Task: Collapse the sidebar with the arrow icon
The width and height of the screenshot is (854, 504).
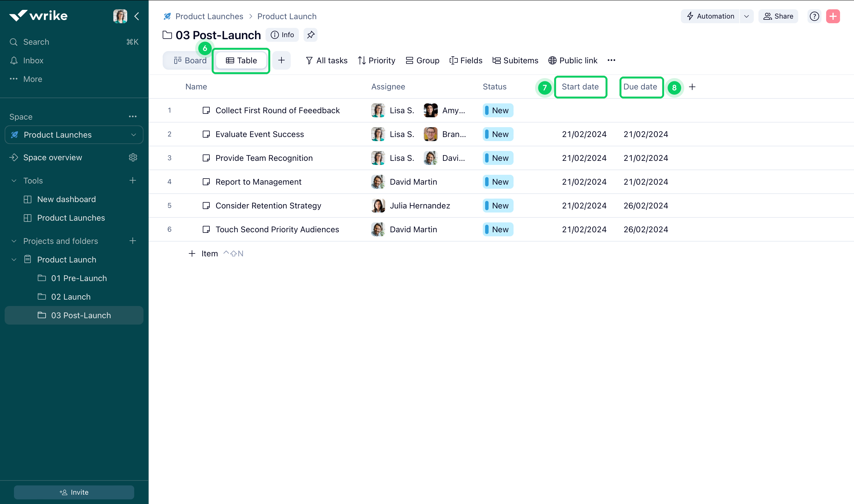Action: [x=137, y=16]
